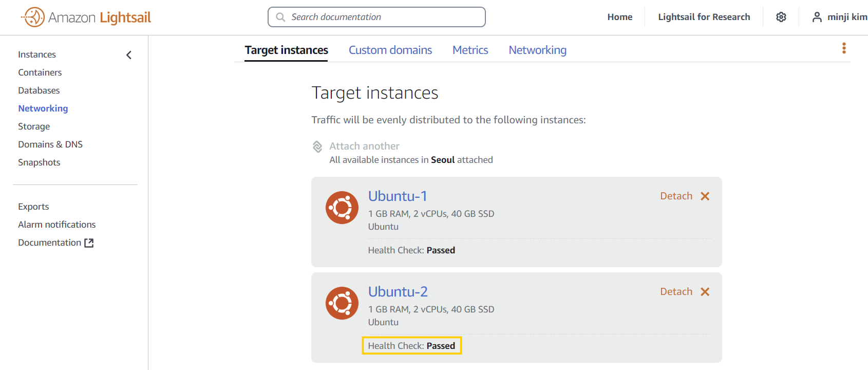Switch to the Custom domains tab
The image size is (868, 370).
390,50
